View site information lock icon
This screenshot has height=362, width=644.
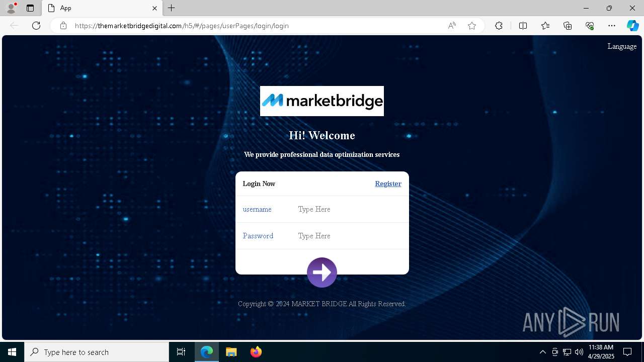pyautogui.click(x=63, y=26)
